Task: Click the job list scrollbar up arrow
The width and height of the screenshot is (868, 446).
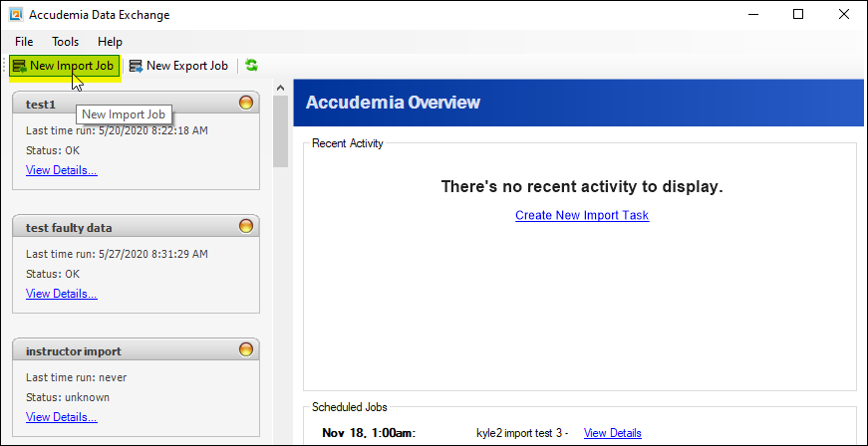Action: [x=280, y=88]
